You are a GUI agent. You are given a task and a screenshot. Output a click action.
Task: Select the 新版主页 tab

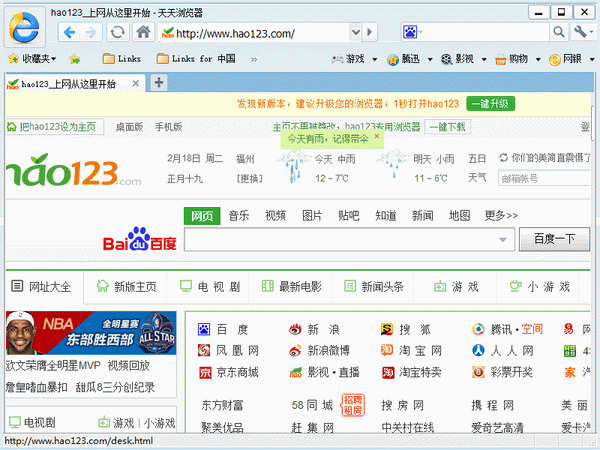click(127, 287)
